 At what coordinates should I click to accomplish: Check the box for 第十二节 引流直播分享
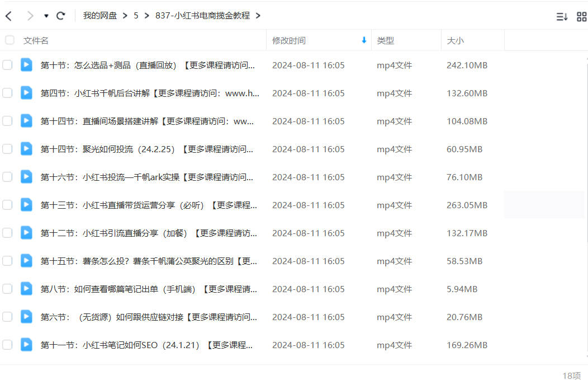coord(7,233)
